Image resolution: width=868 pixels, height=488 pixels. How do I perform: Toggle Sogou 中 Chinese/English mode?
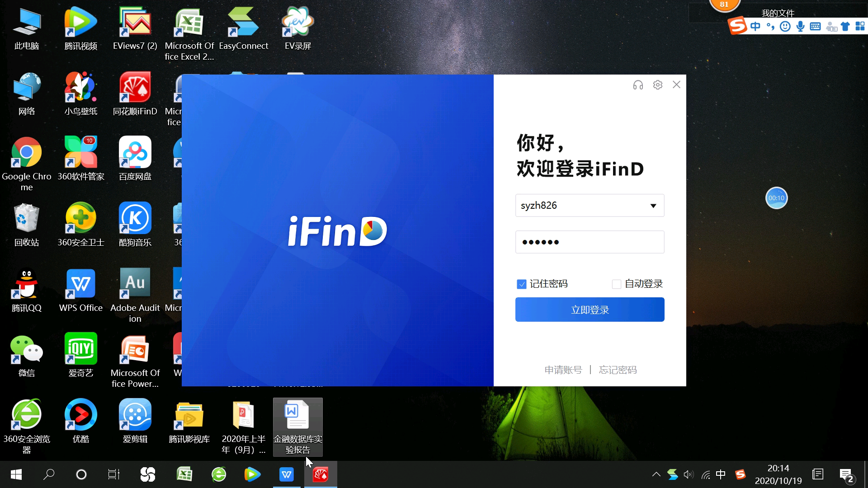point(755,26)
